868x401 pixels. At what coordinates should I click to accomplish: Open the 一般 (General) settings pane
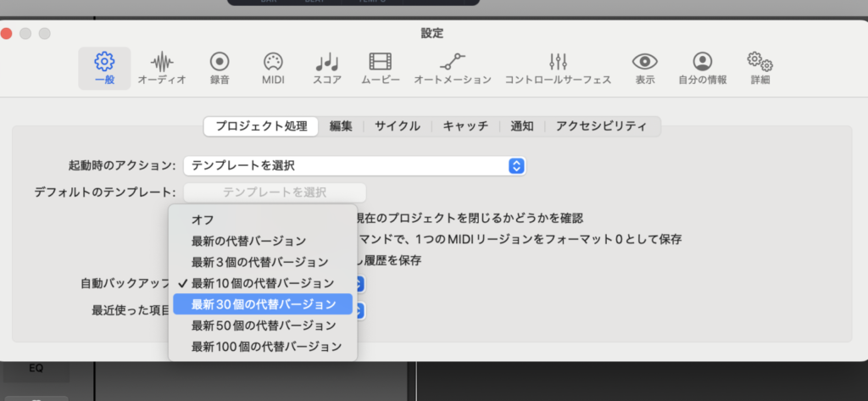104,69
